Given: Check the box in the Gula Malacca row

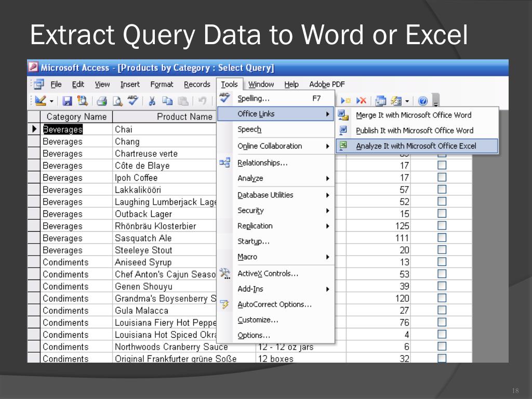Looking at the screenshot, I should click(442, 310).
